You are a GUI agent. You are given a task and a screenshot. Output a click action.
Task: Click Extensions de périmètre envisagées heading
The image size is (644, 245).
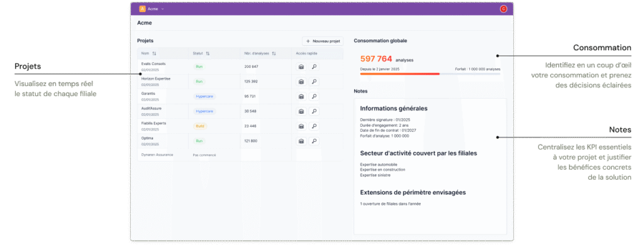[413, 192]
